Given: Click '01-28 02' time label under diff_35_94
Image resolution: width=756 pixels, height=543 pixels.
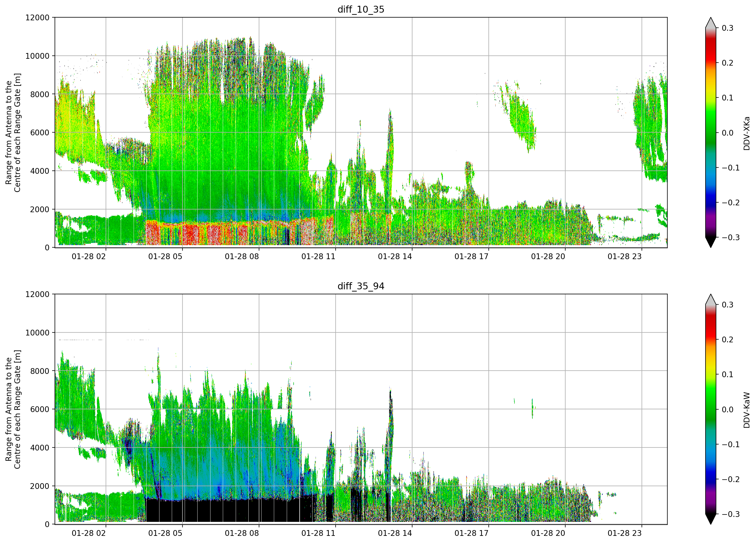Looking at the screenshot, I should (x=89, y=533).
